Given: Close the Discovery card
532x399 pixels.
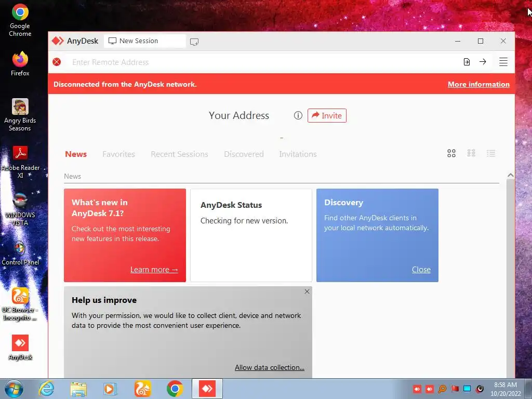Looking at the screenshot, I should [421, 270].
